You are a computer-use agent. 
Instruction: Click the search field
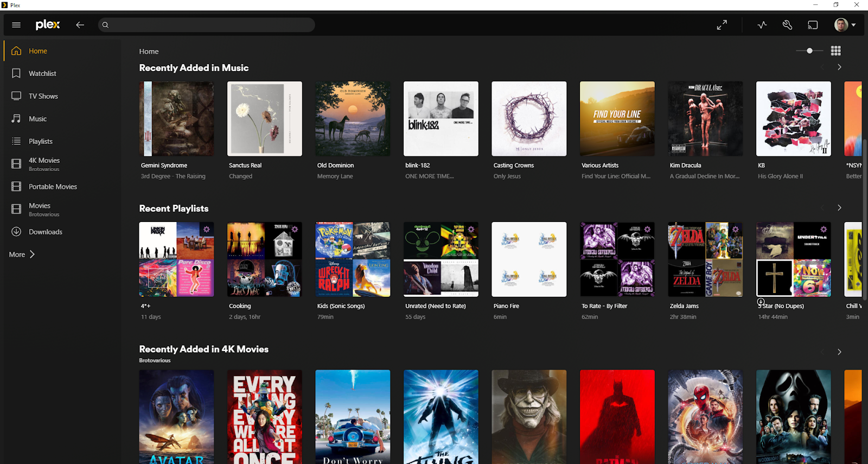[206, 25]
